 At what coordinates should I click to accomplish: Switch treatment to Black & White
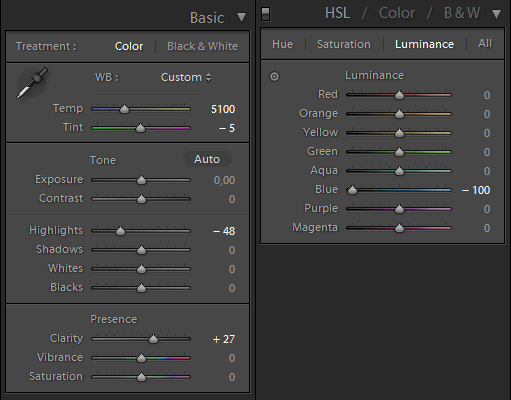[x=202, y=46]
